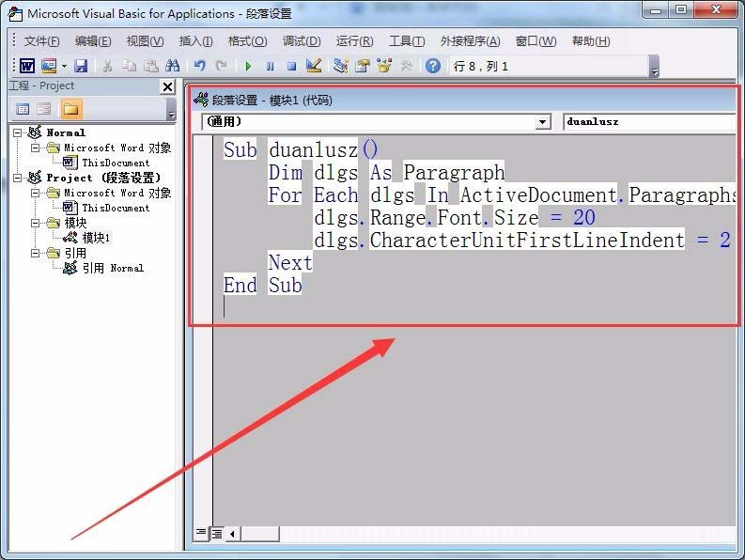The height and width of the screenshot is (560, 745).
Task: Open the 工具(T) menu
Action: coord(407,41)
